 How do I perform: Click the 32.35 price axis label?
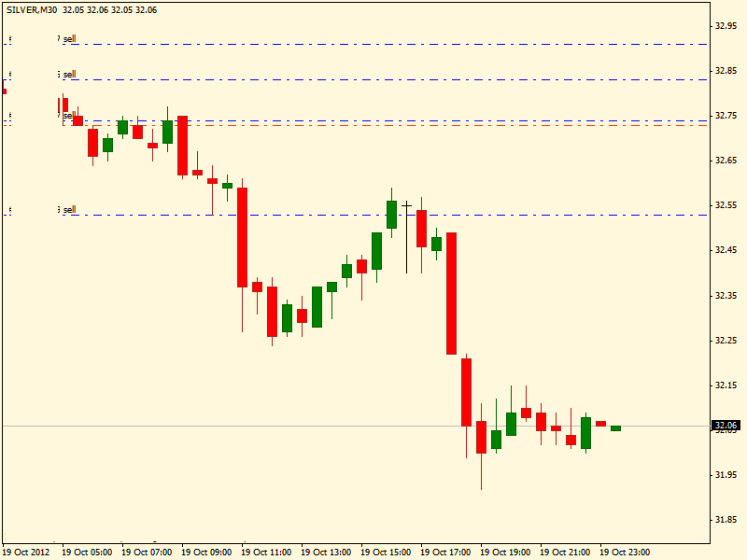[726, 296]
